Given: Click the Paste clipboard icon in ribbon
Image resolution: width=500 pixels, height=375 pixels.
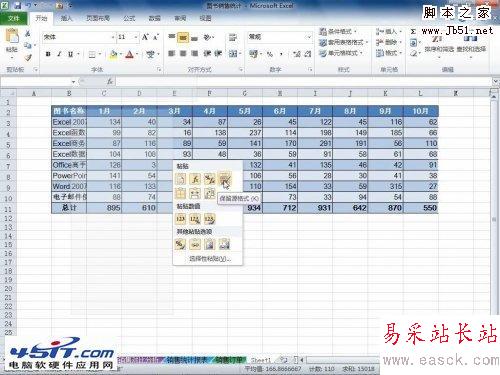Looking at the screenshot, I should (12, 37).
